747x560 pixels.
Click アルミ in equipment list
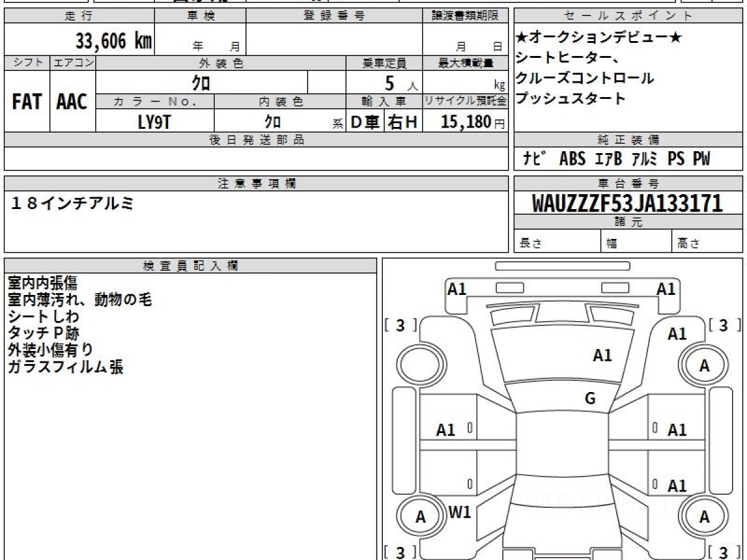[x=644, y=159]
